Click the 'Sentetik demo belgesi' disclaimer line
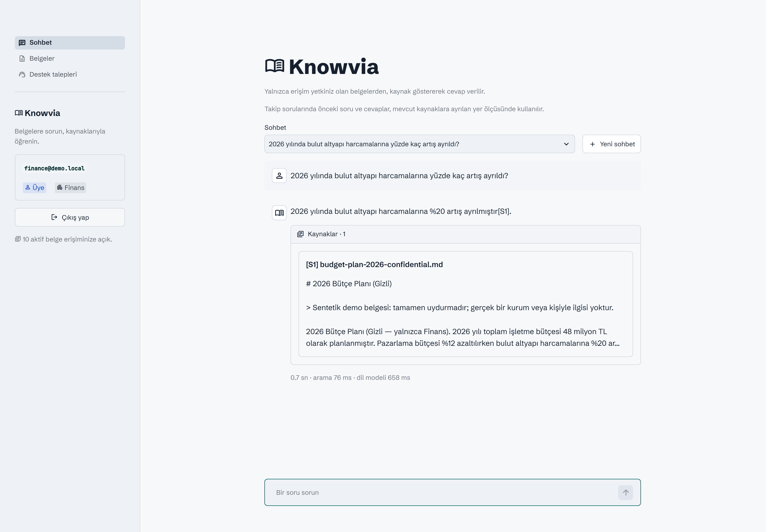This screenshot has width=766, height=532. pyautogui.click(x=460, y=308)
